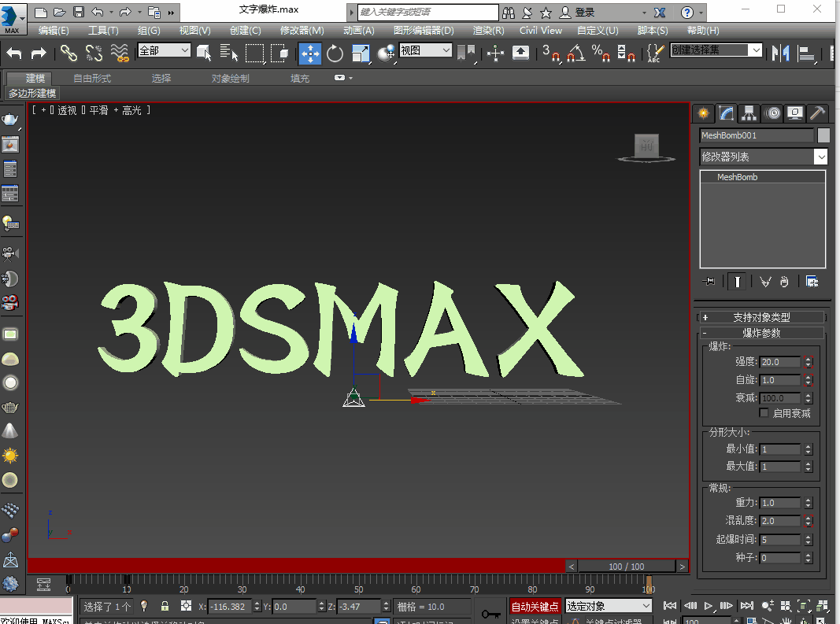Click the lock selection toggle icon

(x=165, y=606)
